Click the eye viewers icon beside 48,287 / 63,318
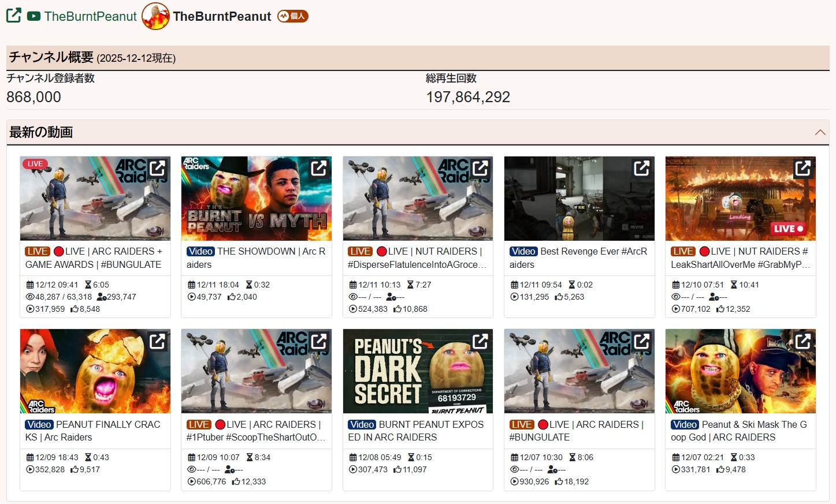 (30, 297)
